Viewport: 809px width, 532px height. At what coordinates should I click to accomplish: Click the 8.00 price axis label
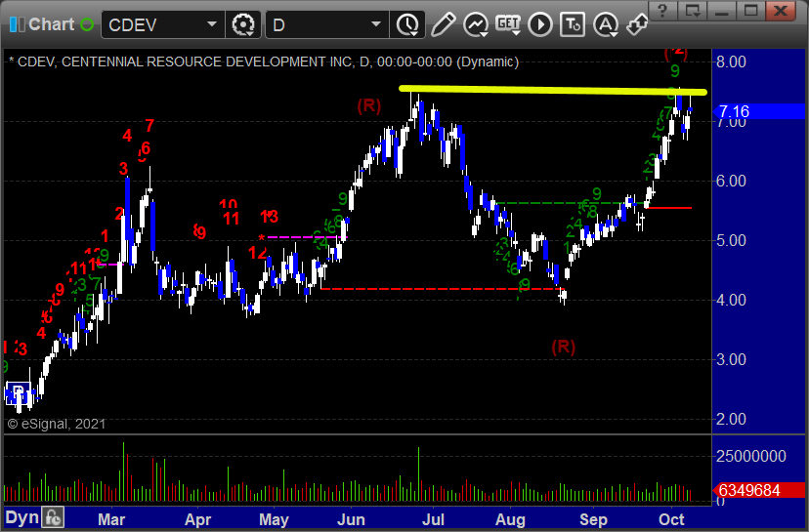[x=731, y=61]
